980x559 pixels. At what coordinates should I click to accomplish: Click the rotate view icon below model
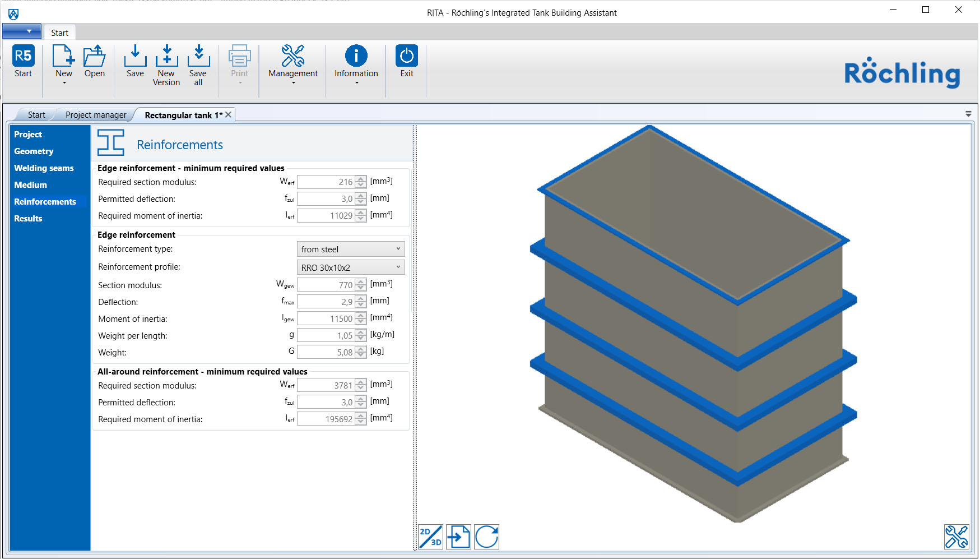486,537
